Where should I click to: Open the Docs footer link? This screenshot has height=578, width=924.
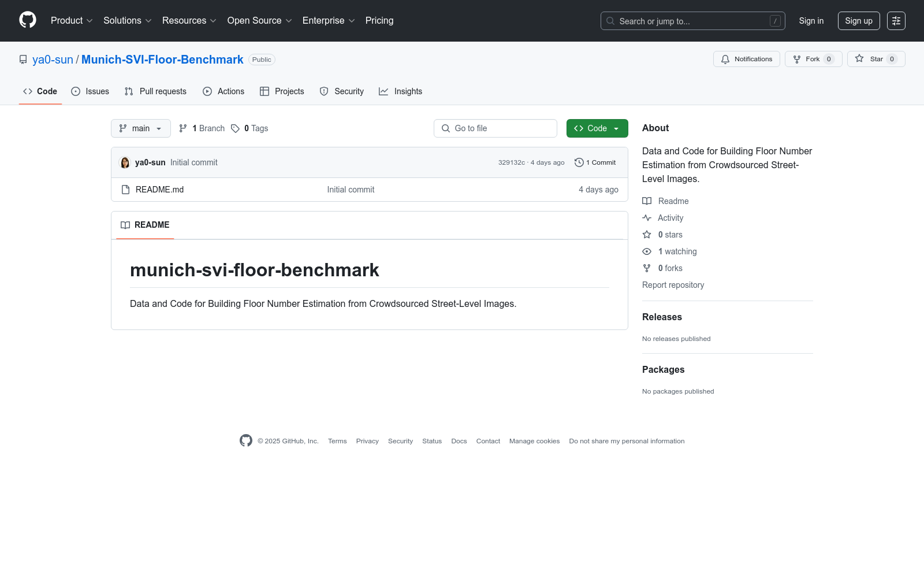point(459,441)
